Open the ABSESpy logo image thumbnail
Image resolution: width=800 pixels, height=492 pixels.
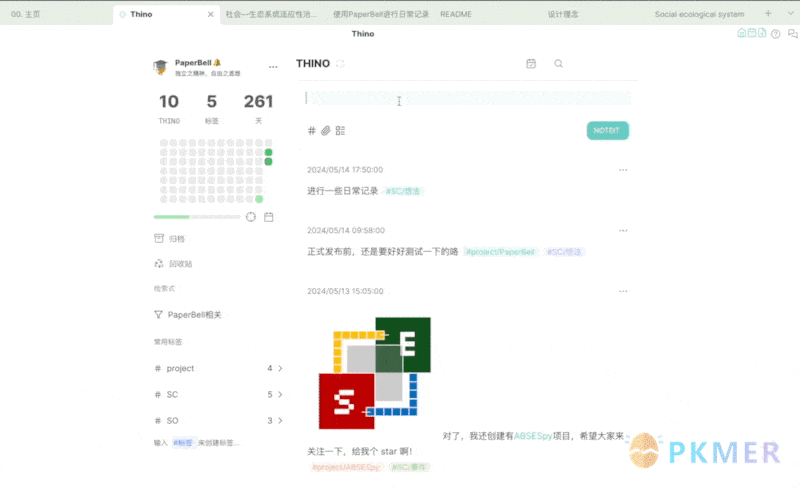[x=374, y=373]
